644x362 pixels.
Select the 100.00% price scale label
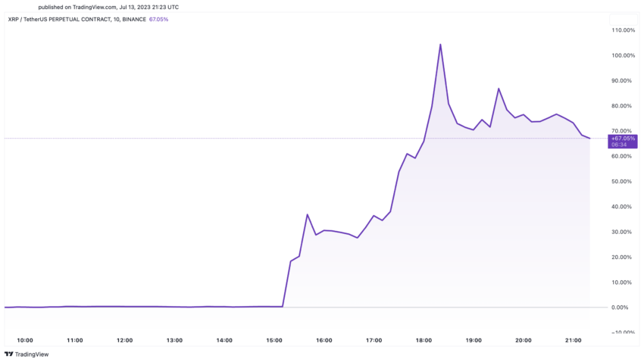pos(623,55)
